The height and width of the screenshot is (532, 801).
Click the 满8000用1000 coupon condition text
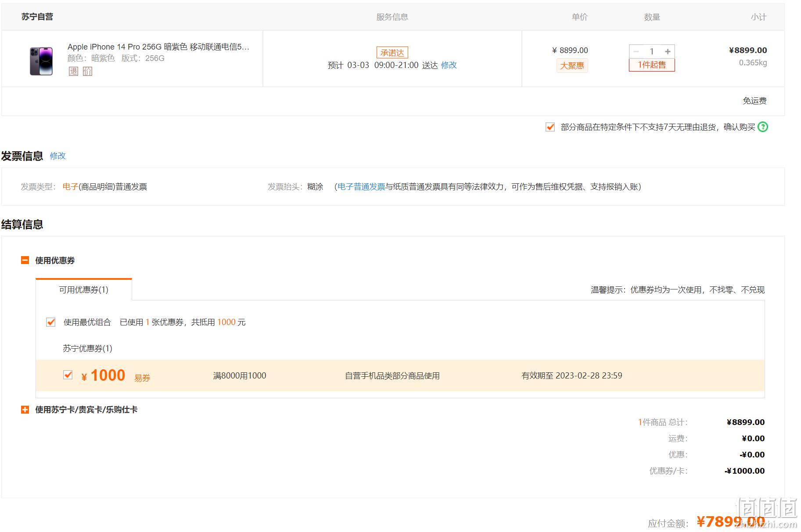(240, 375)
